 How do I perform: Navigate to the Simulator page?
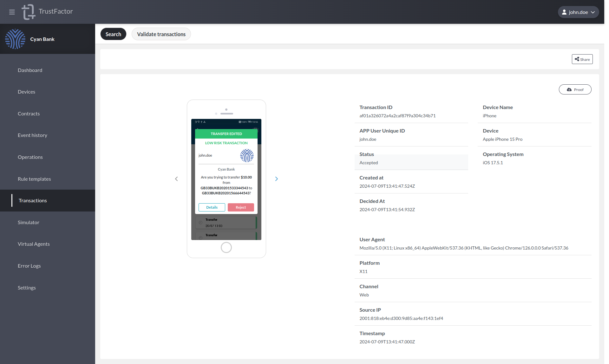point(29,222)
